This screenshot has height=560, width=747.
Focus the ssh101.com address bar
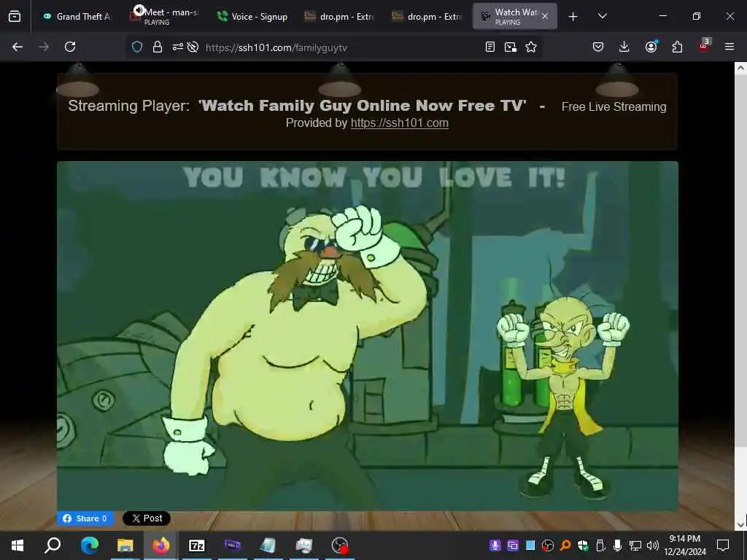coord(333,47)
